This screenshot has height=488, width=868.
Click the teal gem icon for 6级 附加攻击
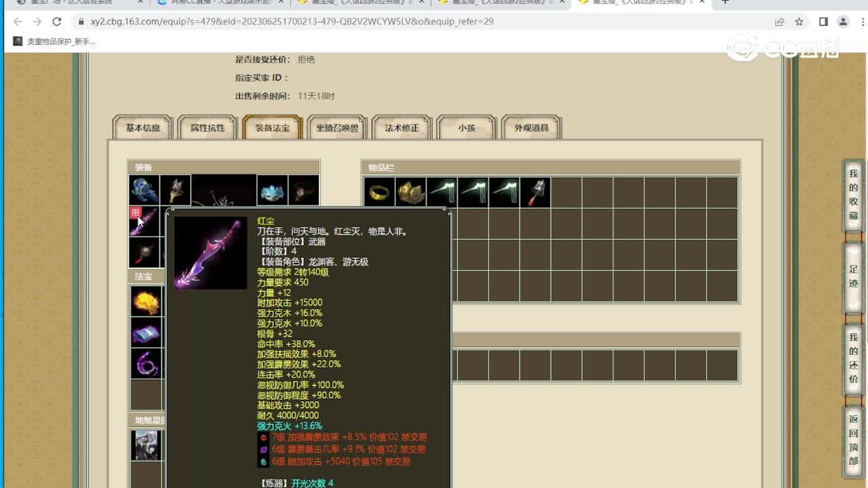pos(264,462)
